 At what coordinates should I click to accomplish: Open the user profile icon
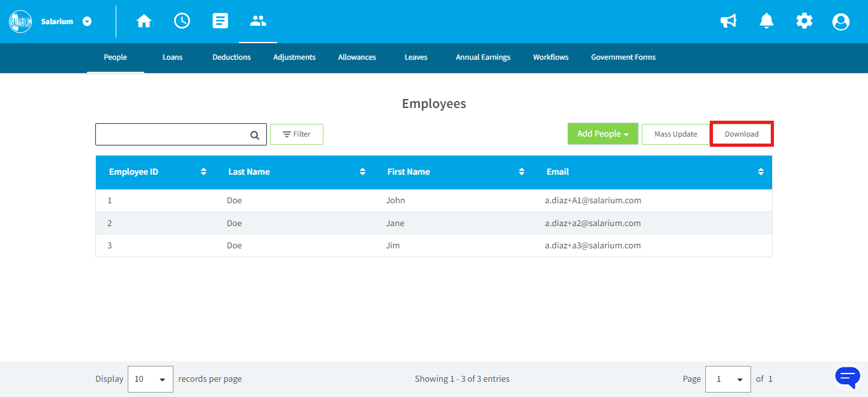841,22
